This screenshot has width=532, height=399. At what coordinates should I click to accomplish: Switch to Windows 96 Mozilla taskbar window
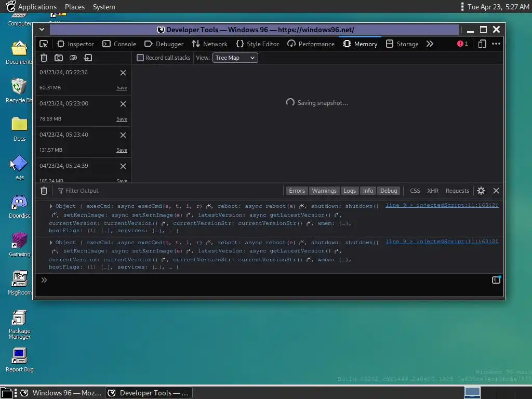(61, 393)
